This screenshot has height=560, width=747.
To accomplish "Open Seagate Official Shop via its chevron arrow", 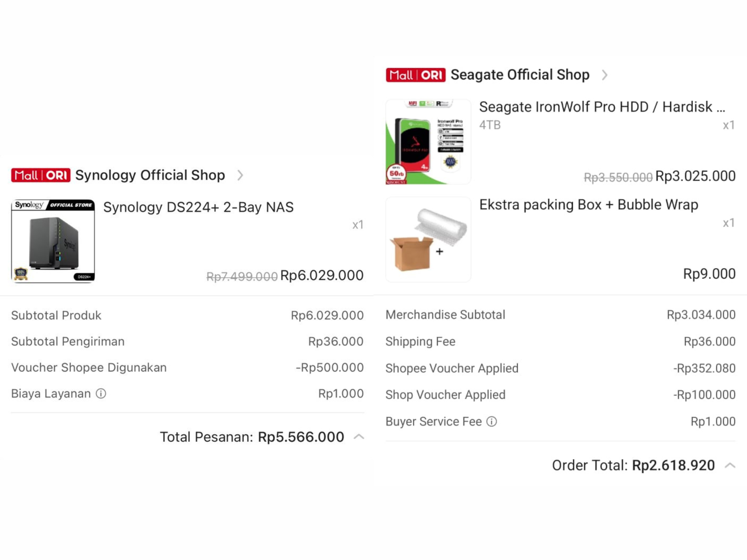I will 605,75.
